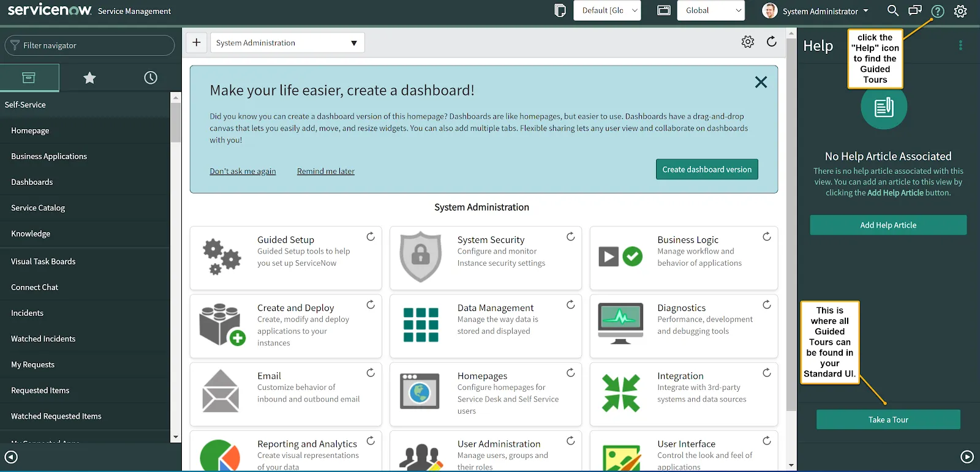Open the Default update set dropdown
The width and height of the screenshot is (980, 472).
coord(607,10)
